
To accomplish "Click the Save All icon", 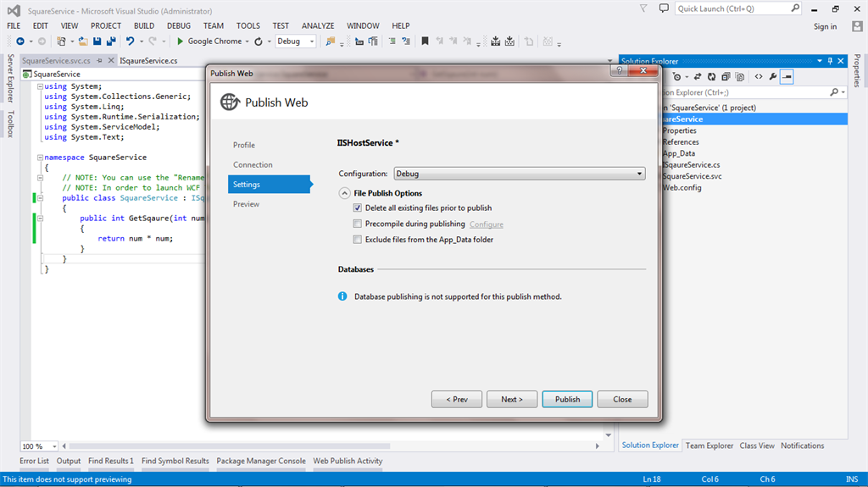I will point(111,42).
